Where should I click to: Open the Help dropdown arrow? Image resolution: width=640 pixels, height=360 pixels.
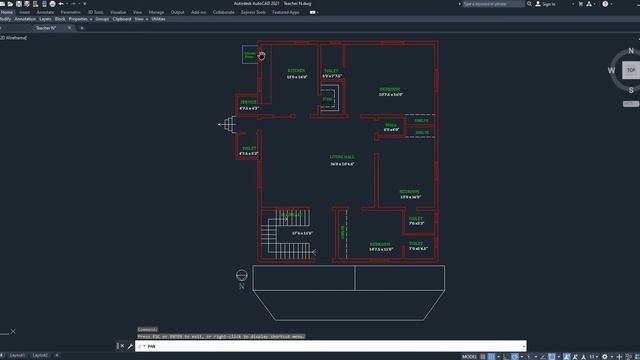611,4
